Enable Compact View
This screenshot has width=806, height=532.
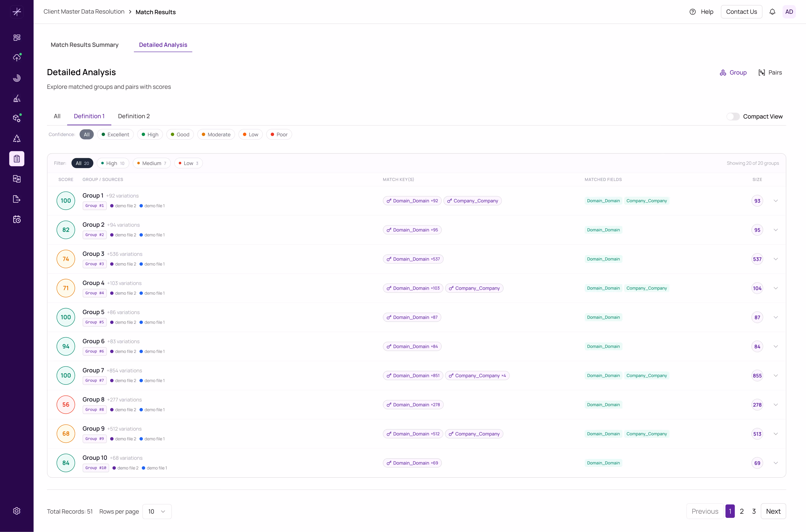733,116
